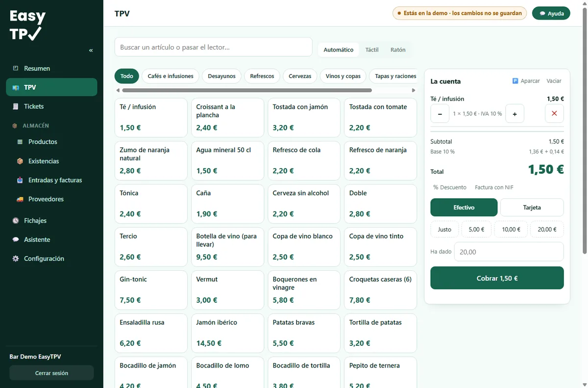Add Copa de vino tinto
588x388 pixels.
pos(380,247)
